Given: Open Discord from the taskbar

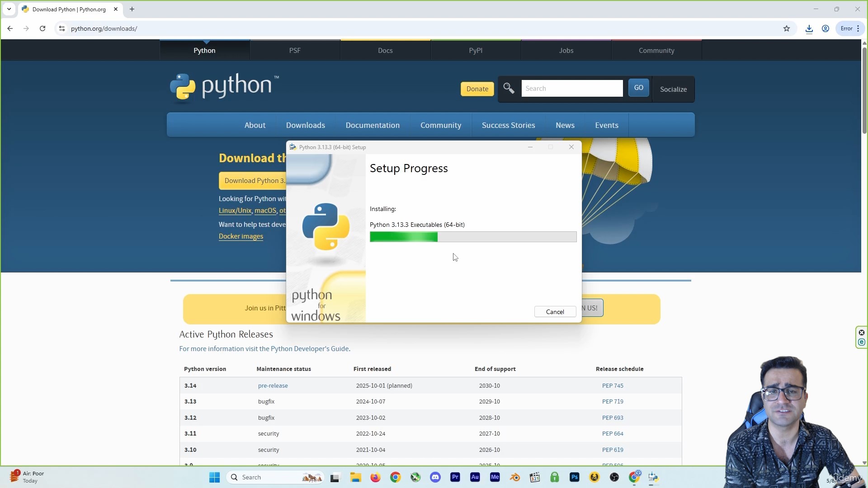Looking at the screenshot, I should coord(435,477).
